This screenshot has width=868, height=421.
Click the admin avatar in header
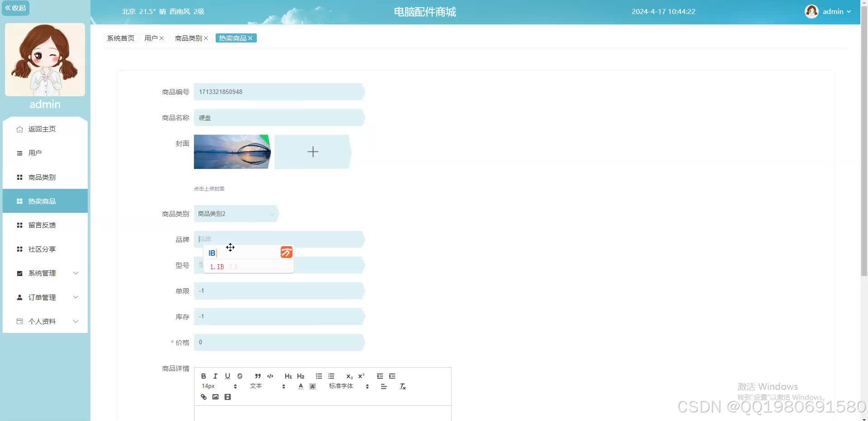click(811, 12)
